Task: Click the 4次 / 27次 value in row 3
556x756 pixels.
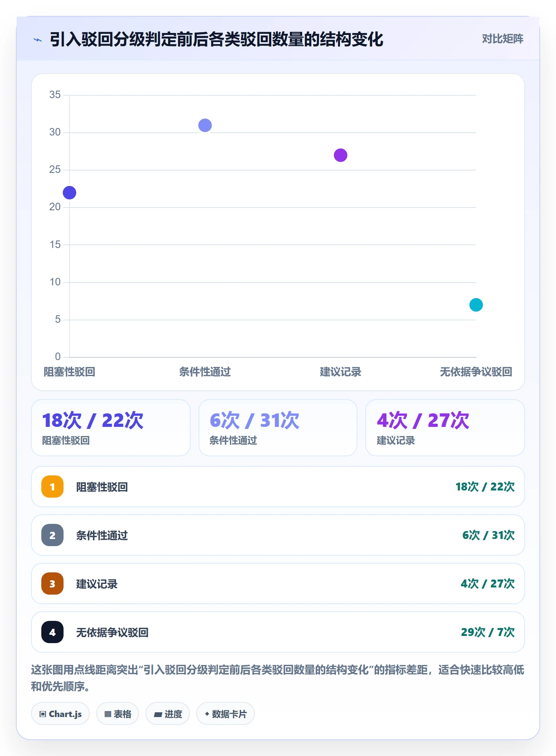Action: coord(488,583)
